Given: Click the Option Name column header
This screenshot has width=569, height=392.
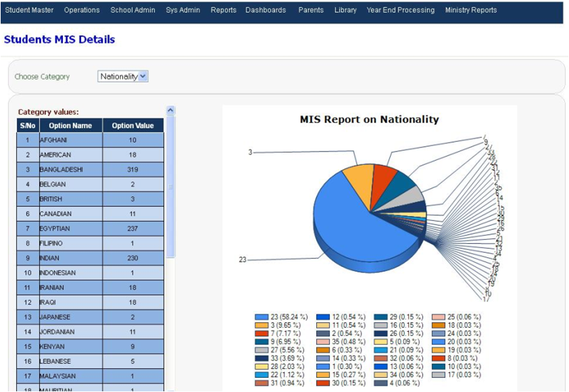Looking at the screenshot, I should [x=70, y=125].
